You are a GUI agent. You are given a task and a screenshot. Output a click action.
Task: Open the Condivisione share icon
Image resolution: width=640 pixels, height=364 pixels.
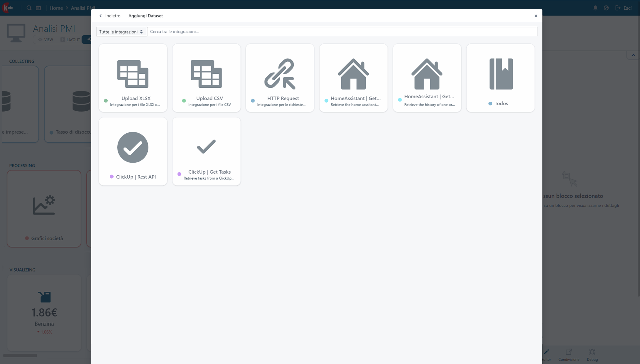pos(569,352)
